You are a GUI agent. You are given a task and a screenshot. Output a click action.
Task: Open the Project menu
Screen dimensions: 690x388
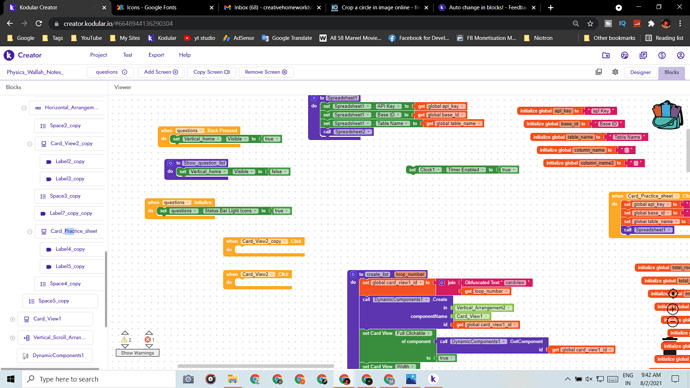coord(98,55)
